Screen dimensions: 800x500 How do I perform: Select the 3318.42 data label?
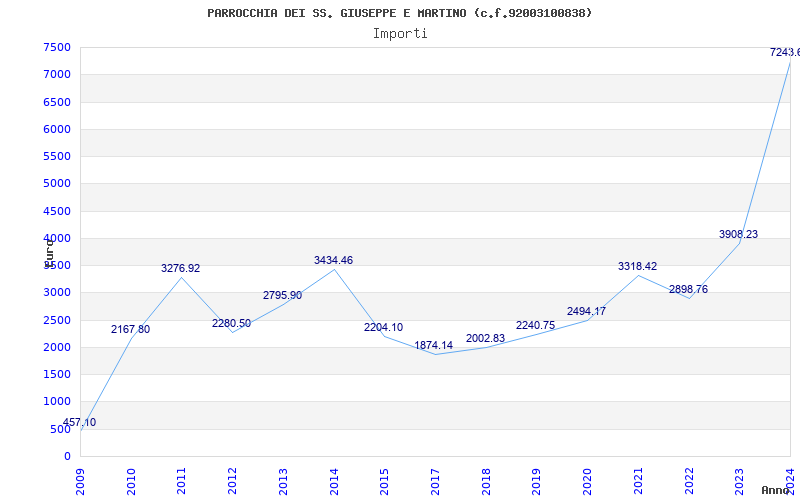coord(637,266)
